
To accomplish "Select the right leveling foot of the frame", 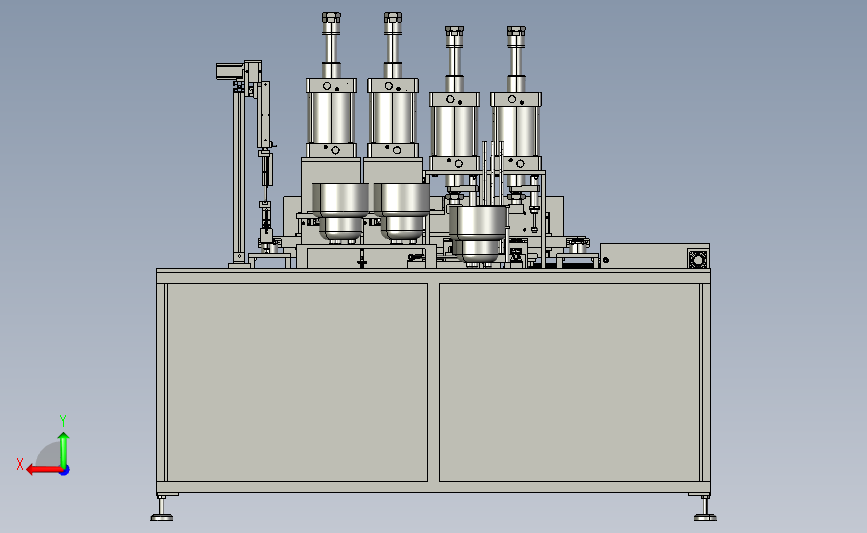I will 705,510.
